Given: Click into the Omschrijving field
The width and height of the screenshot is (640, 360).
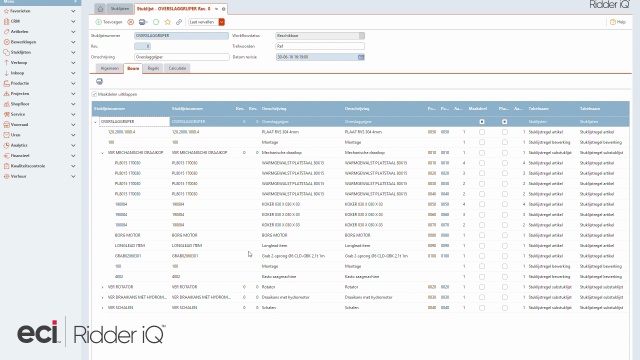Looking at the screenshot, I should click(x=181, y=57).
